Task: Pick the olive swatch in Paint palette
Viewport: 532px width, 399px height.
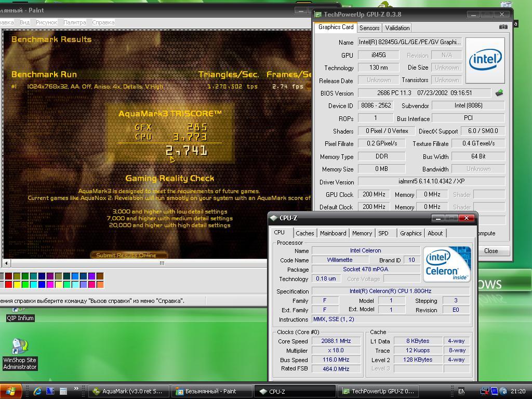Action: click(x=17, y=276)
